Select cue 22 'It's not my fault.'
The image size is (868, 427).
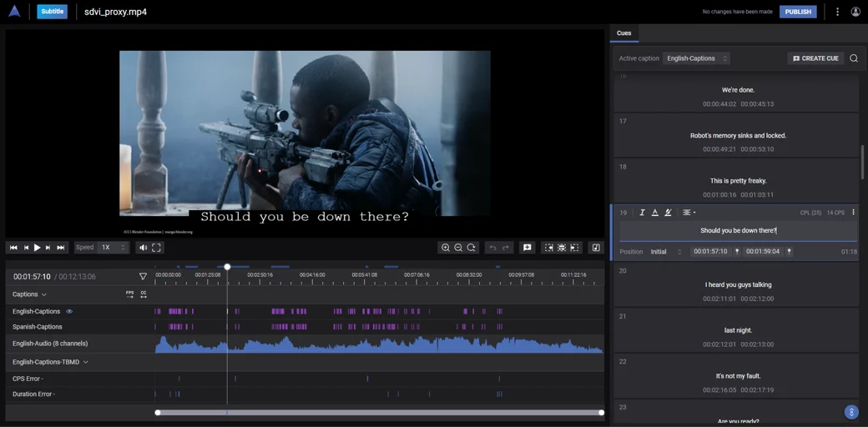(x=738, y=376)
